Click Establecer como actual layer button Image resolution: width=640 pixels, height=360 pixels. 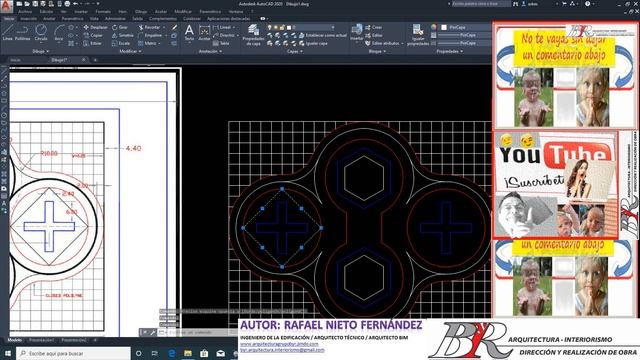tap(323, 36)
